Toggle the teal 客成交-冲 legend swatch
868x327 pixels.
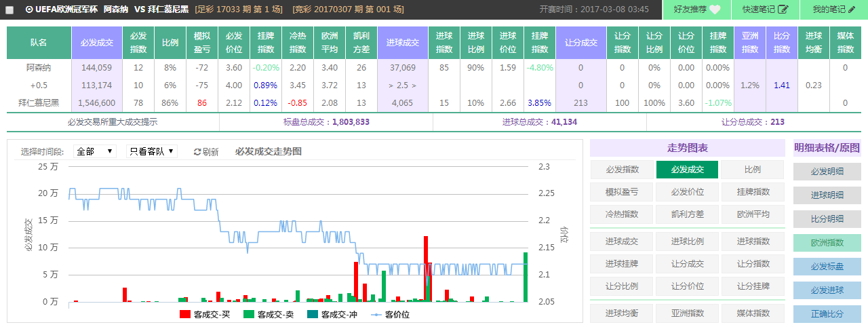(x=313, y=314)
